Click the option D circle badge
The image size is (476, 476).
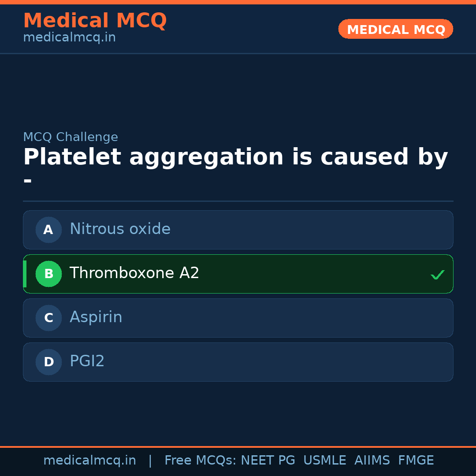coord(48,362)
